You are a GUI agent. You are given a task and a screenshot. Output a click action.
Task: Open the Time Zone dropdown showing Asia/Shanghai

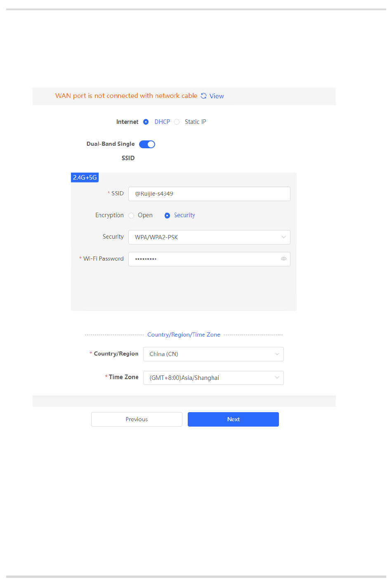tap(213, 378)
